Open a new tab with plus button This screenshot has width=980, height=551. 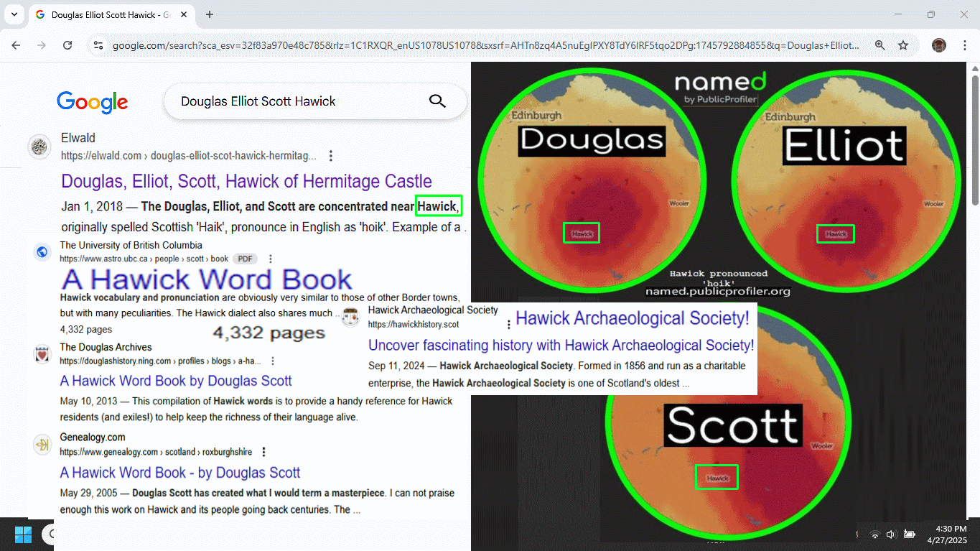(x=210, y=14)
